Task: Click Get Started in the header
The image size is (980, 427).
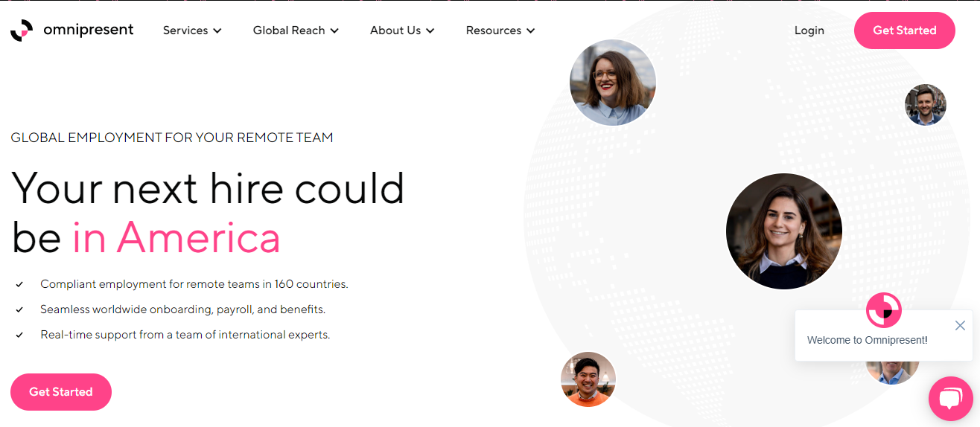Action: pos(904,30)
